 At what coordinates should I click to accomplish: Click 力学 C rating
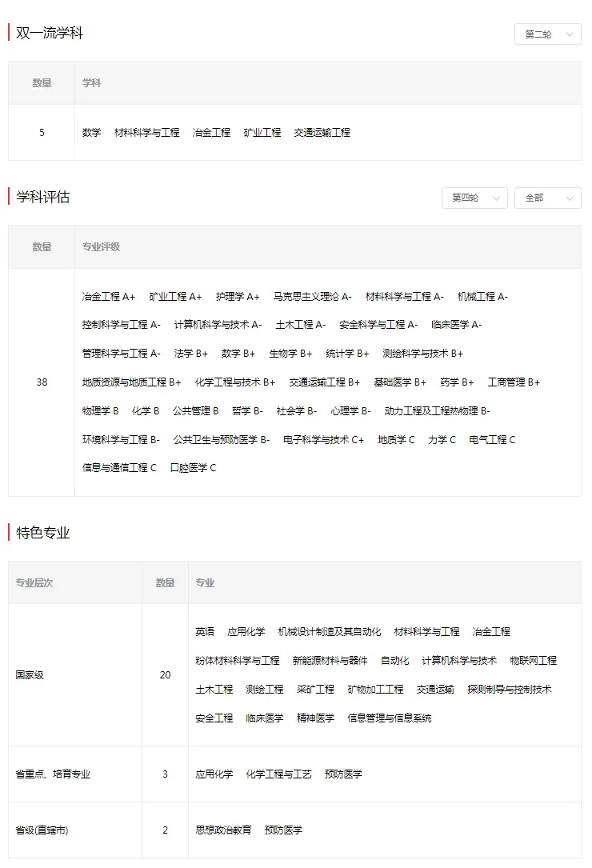(x=442, y=439)
